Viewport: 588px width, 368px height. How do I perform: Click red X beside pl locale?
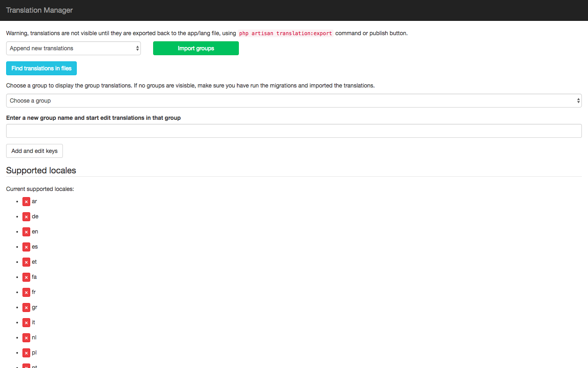(26, 353)
